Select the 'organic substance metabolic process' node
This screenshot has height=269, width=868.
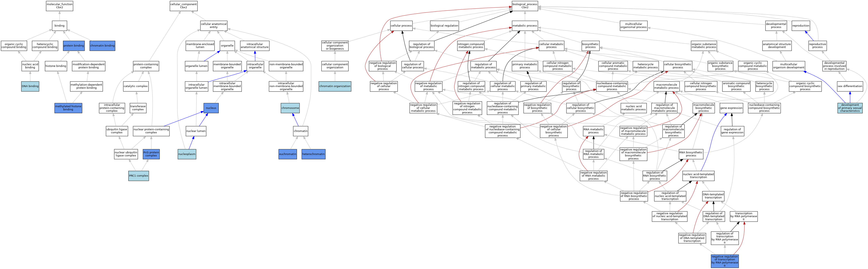pyautogui.click(x=704, y=46)
